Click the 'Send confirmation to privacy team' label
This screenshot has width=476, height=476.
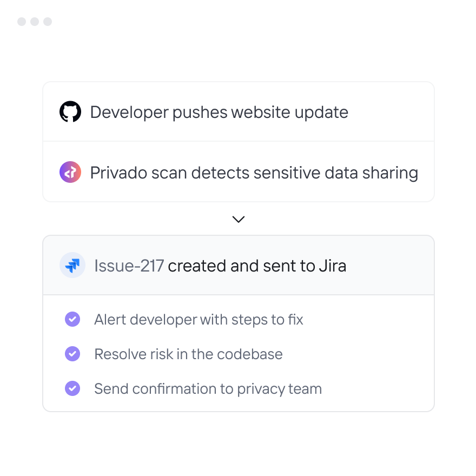(x=208, y=389)
